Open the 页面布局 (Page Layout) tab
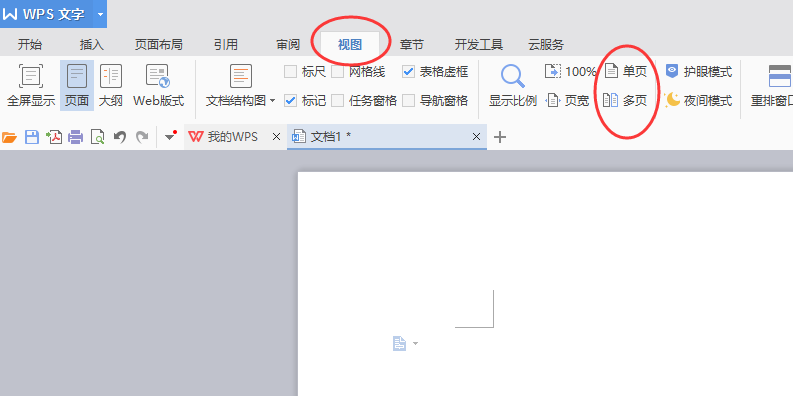Screen dimensions: 793x396 click(x=158, y=45)
